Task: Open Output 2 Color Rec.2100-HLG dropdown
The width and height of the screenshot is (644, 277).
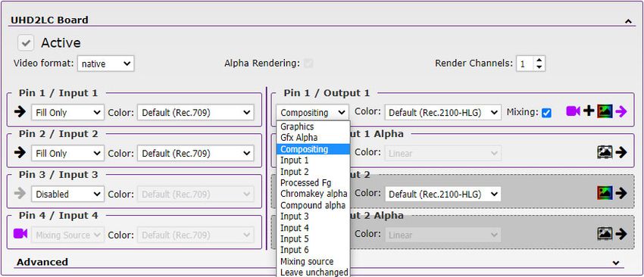Action: click(442, 194)
